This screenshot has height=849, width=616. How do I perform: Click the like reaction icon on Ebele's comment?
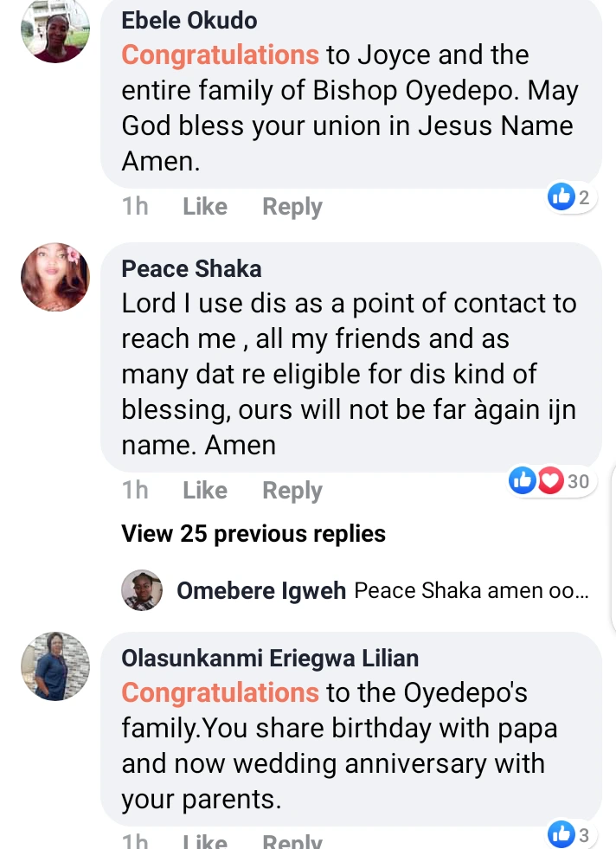pos(561,197)
